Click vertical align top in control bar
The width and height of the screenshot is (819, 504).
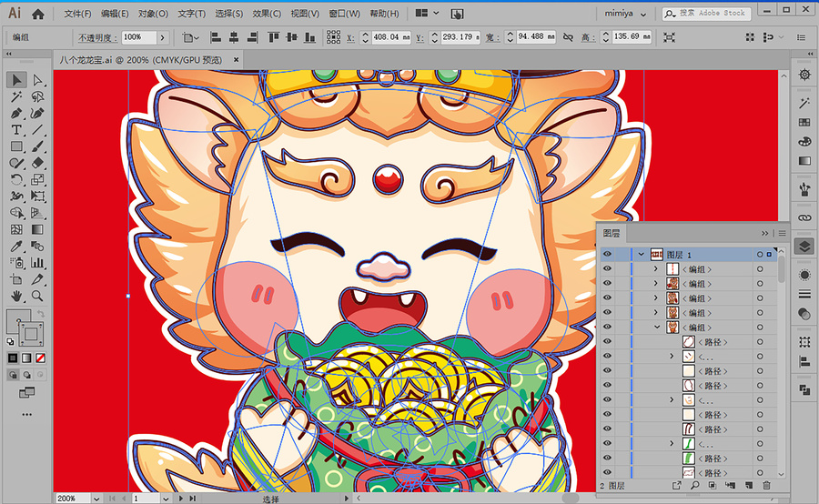pyautogui.click(x=273, y=37)
